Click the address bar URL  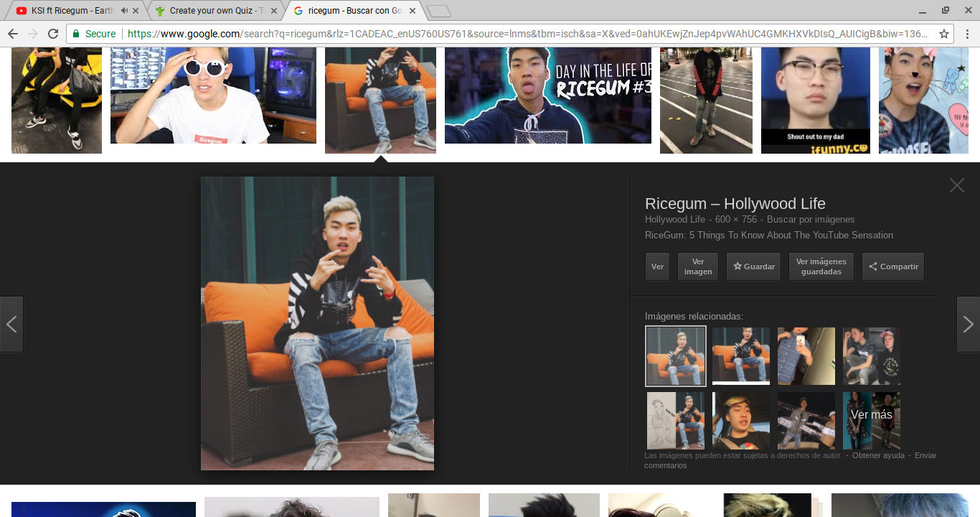tap(527, 34)
